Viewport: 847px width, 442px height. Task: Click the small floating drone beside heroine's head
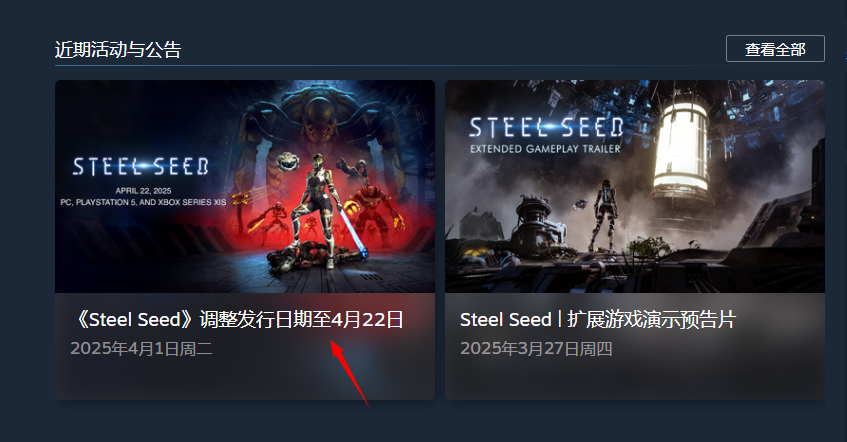tap(287, 162)
